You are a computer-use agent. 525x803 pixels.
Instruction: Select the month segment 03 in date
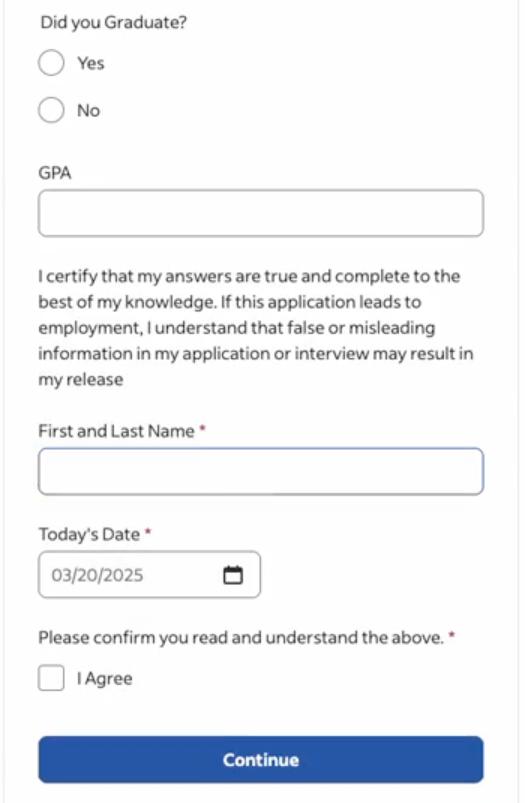(60, 575)
